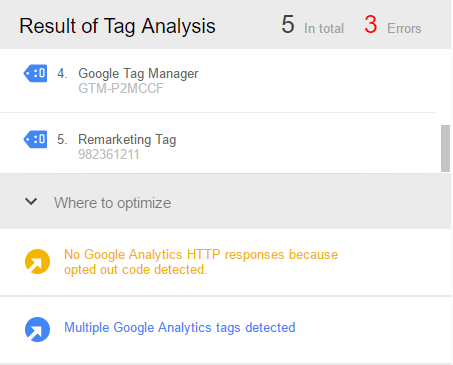The image size is (453, 365).
Task: Click the blue arrow icon for multiple tags notice
Action: pyautogui.click(x=37, y=329)
